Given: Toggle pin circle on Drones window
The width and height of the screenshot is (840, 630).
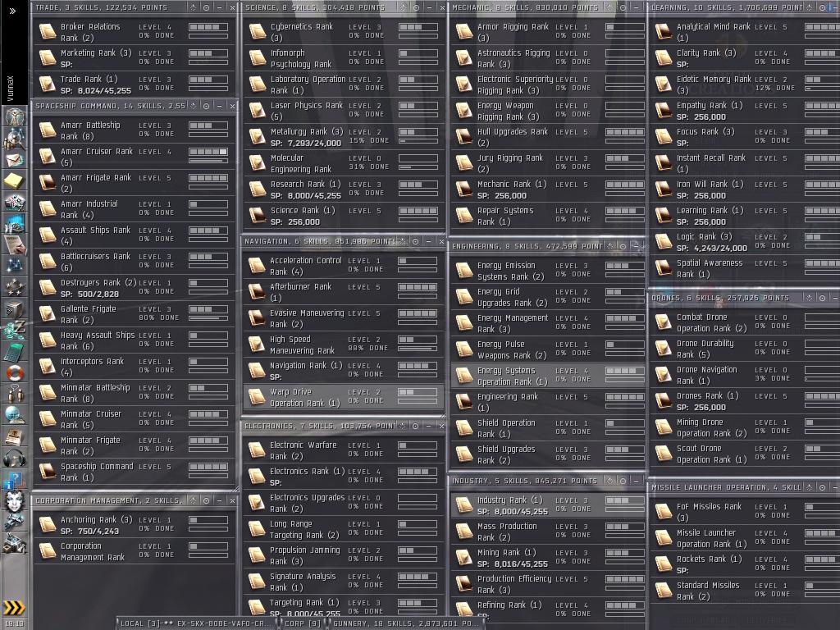Looking at the screenshot, I should coord(822,298).
